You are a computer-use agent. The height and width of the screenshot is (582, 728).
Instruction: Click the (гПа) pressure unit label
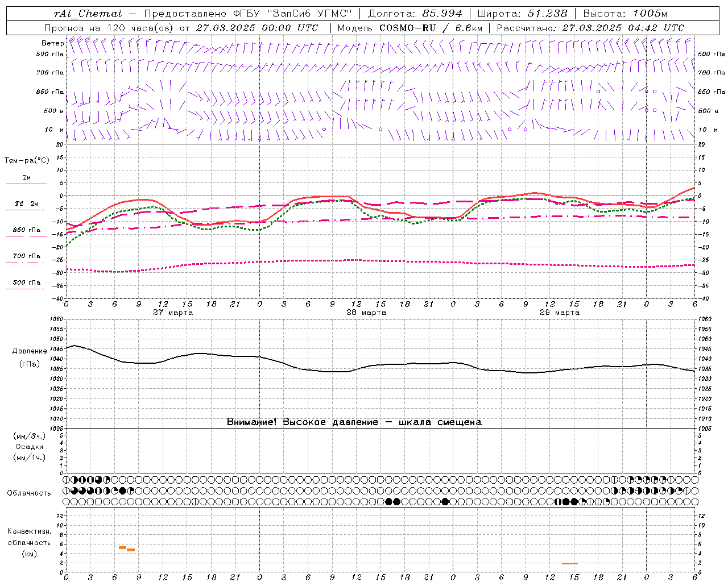click(x=30, y=364)
